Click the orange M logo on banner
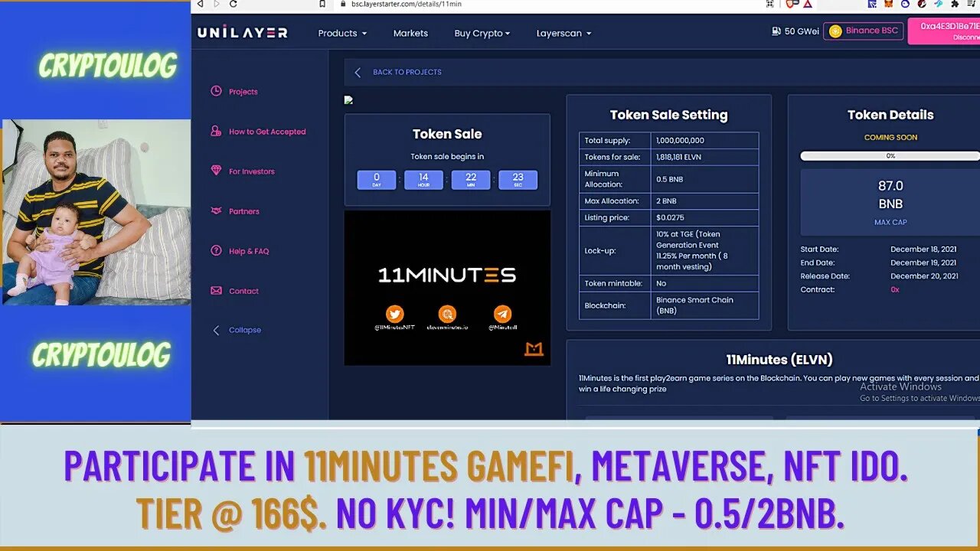Viewport: 980px width, 551px height. (x=534, y=349)
